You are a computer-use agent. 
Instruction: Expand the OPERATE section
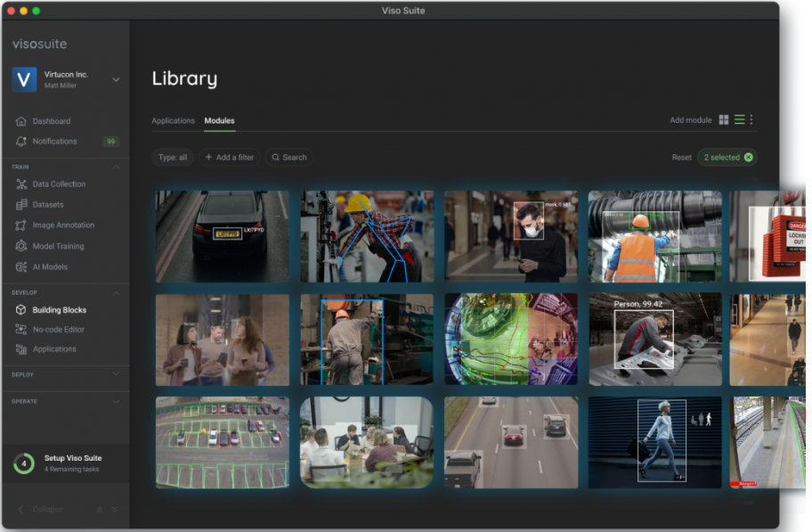pos(116,401)
